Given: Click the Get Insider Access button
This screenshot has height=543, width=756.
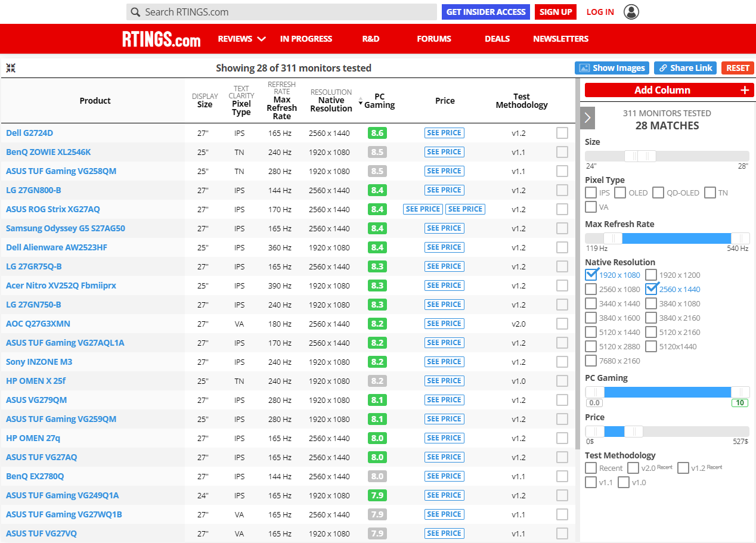Looking at the screenshot, I should [486, 12].
